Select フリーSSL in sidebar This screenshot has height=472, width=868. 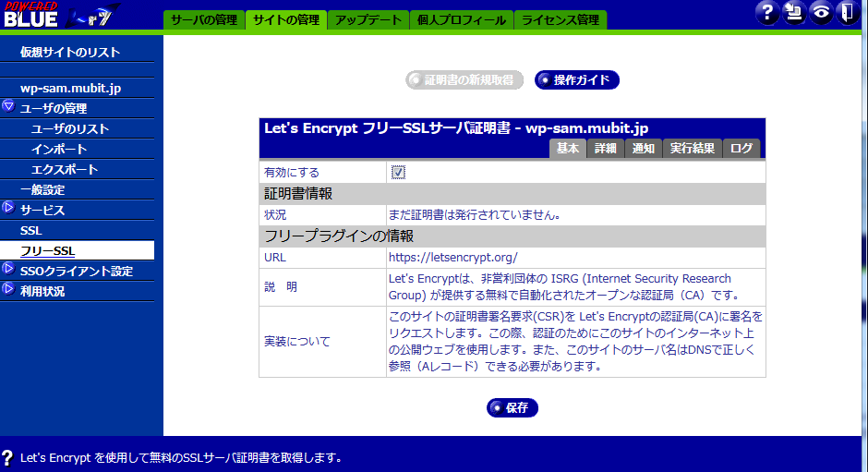coord(48,251)
